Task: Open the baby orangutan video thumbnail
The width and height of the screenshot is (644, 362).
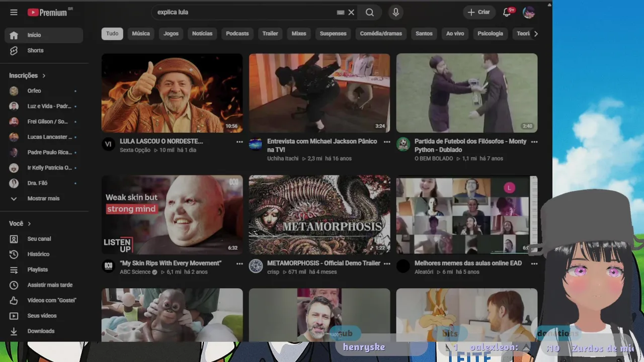Action: point(172,315)
